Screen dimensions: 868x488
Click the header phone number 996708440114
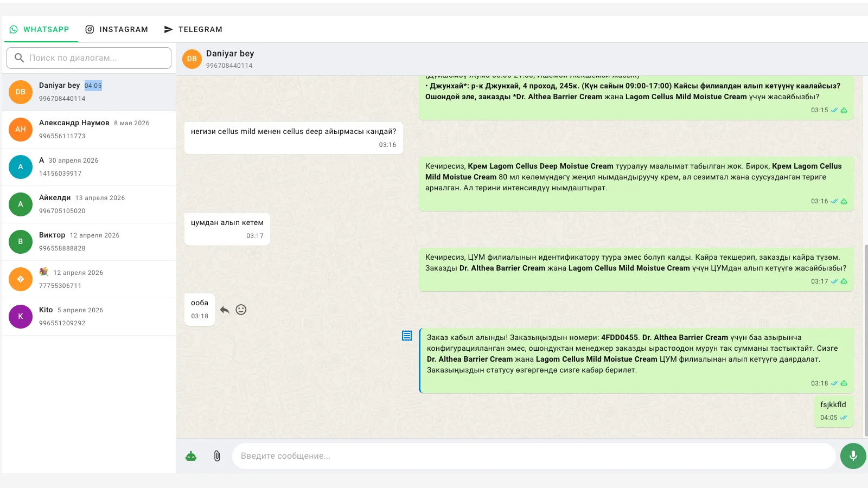[229, 66]
